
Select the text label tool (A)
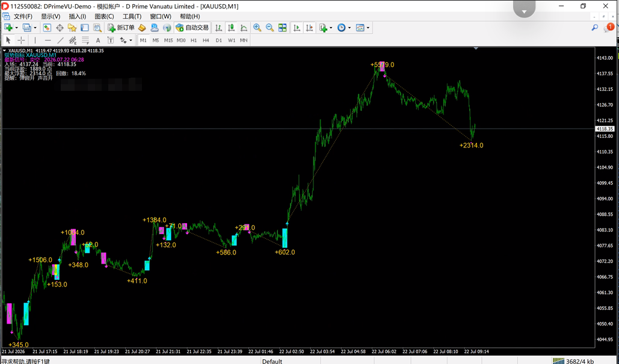(x=98, y=40)
